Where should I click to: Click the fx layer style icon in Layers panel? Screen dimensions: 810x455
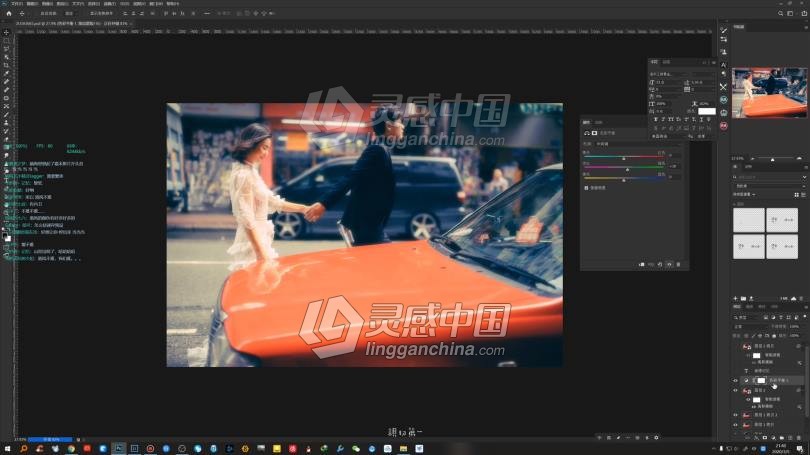click(x=757, y=438)
